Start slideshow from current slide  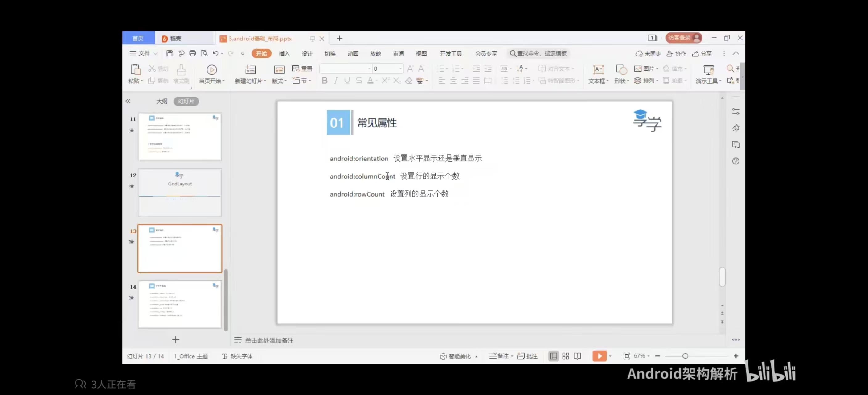pyautogui.click(x=212, y=70)
